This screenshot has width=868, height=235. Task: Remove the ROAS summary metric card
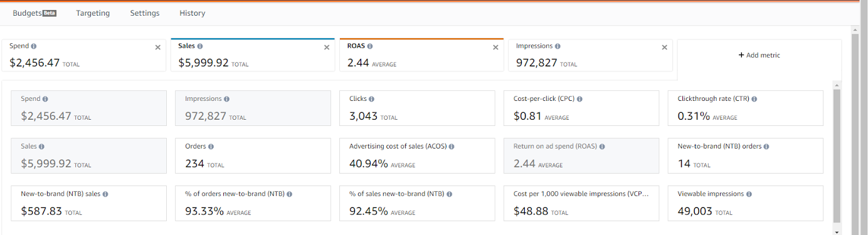(x=495, y=47)
